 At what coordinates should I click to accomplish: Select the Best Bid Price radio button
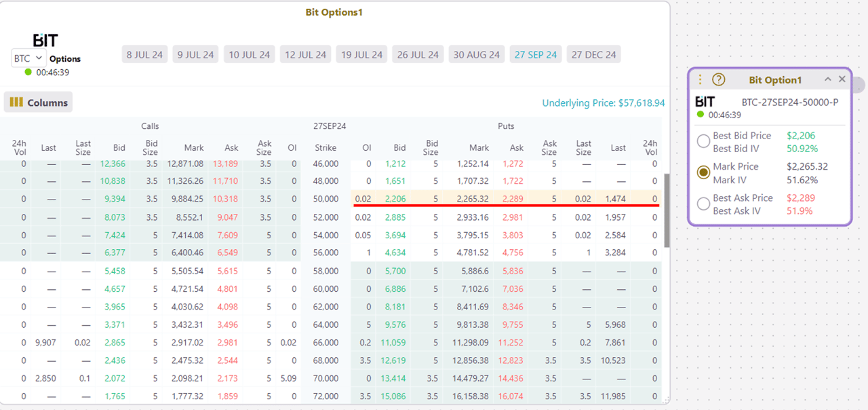(x=704, y=141)
